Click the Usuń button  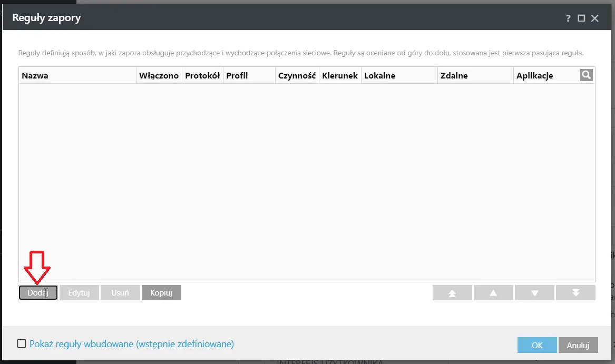(120, 292)
